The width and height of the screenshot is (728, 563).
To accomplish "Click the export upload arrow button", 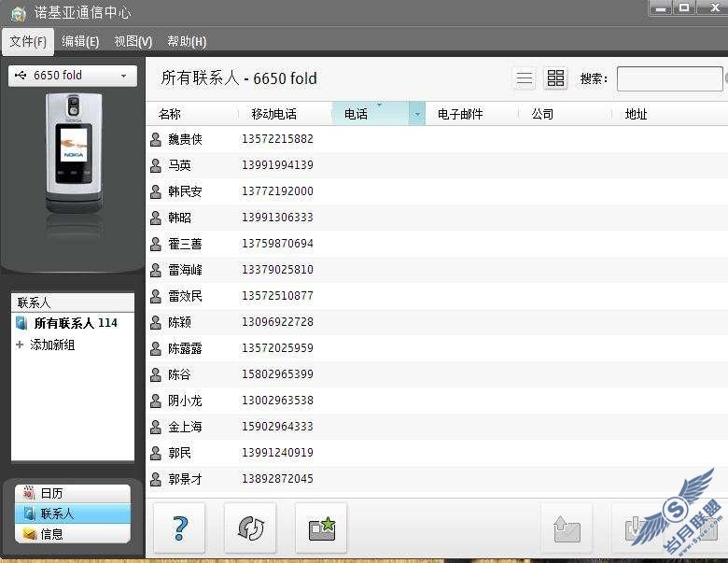I will point(567,529).
